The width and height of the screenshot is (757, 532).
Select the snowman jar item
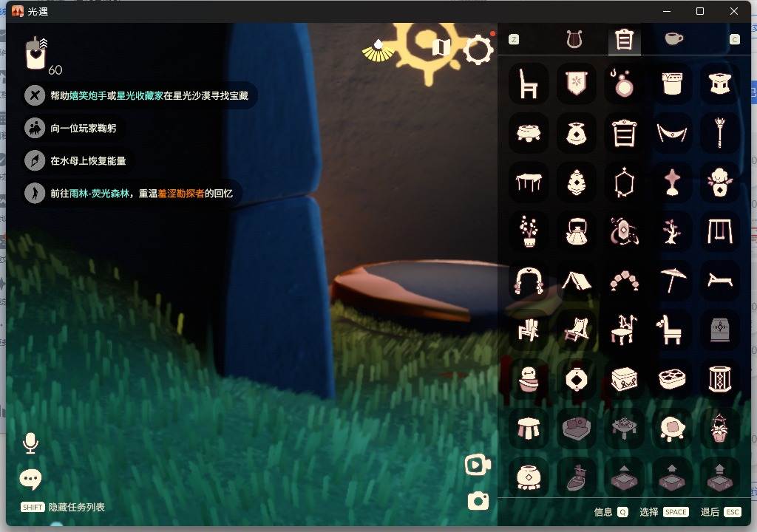[x=529, y=380]
